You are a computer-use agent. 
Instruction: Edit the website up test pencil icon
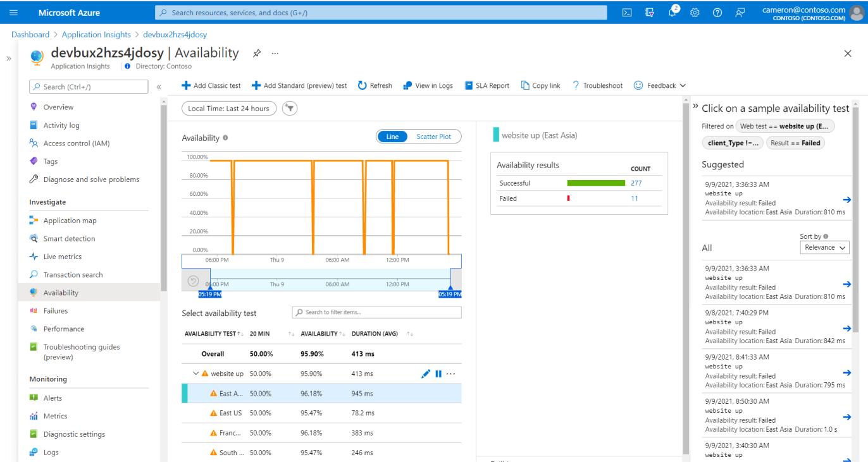coord(426,374)
